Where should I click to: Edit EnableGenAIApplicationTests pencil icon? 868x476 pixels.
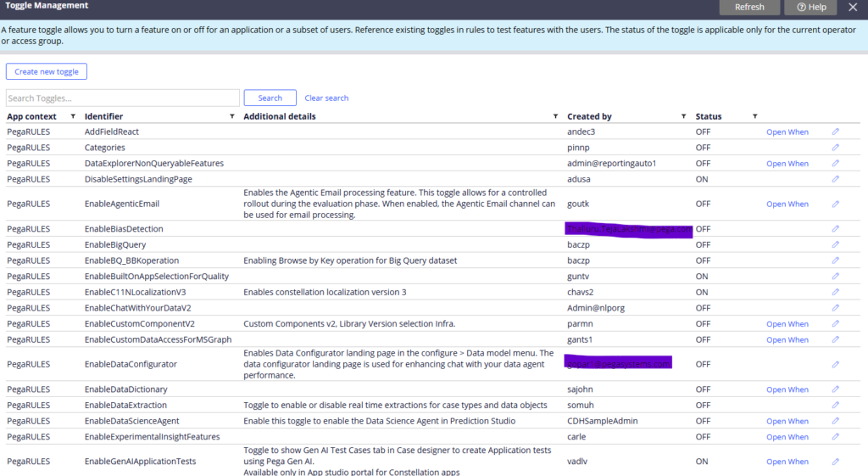click(x=835, y=461)
